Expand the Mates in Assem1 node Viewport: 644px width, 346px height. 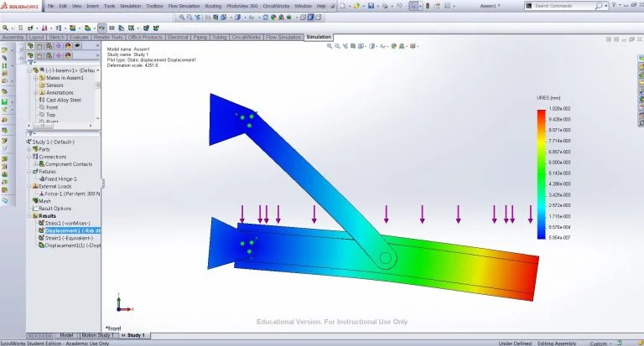click(36, 78)
